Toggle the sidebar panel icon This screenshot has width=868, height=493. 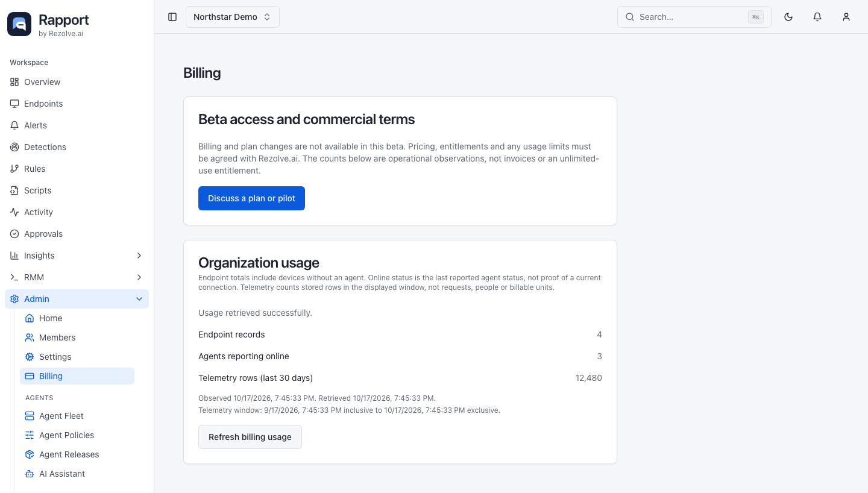click(172, 17)
